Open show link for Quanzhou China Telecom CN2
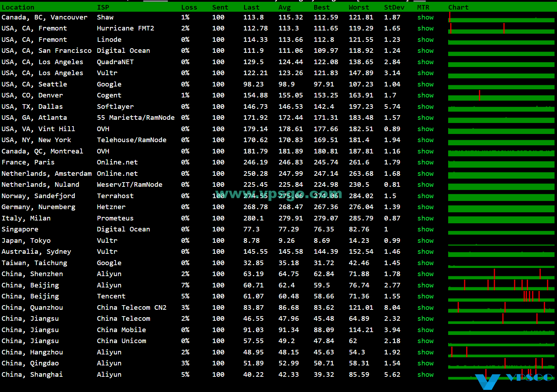The width and height of the screenshot is (557, 392). coord(425,307)
